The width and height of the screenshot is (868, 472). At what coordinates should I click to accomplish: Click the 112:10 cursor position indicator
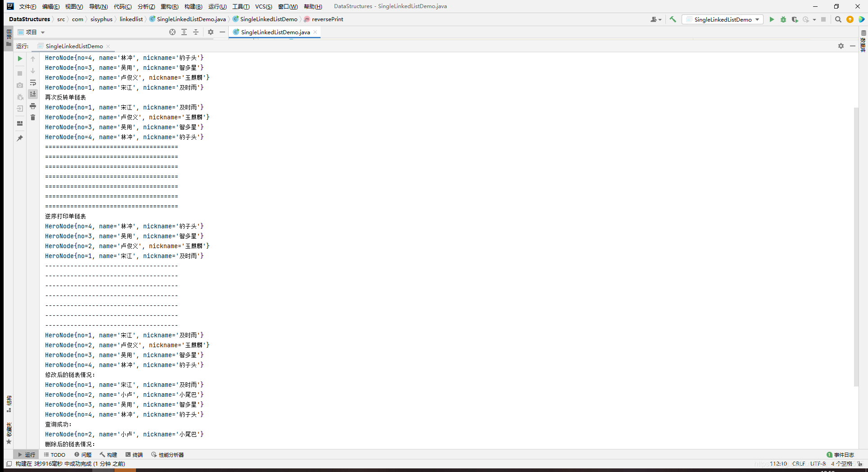point(778,463)
